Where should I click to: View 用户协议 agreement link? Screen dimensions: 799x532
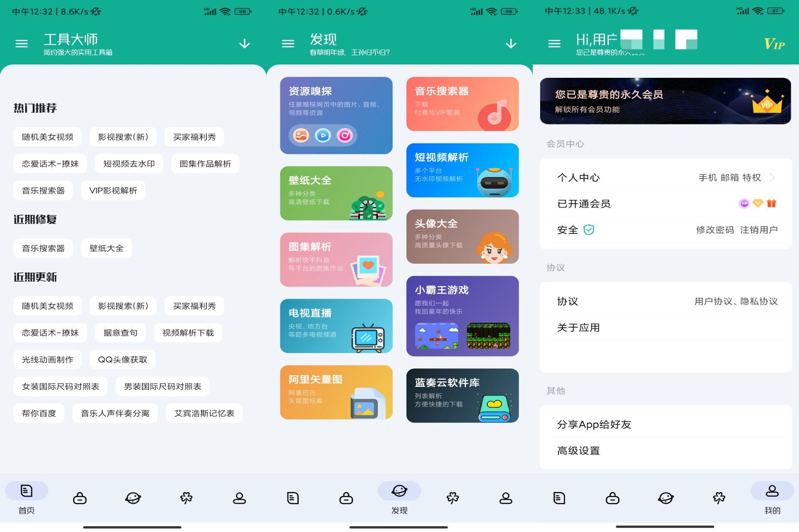(x=712, y=301)
